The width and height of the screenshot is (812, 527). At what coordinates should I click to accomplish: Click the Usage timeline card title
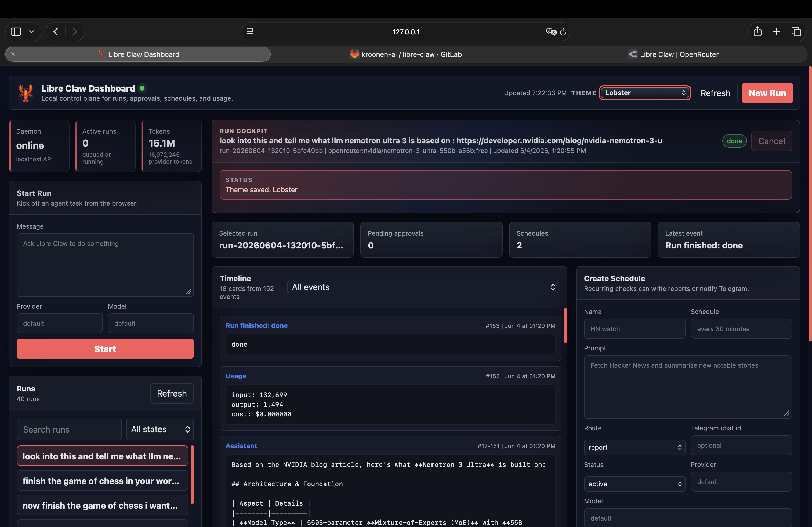click(236, 376)
